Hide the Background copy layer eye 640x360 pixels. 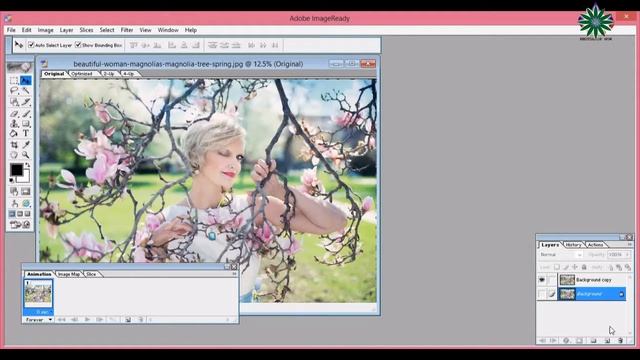coord(542,280)
